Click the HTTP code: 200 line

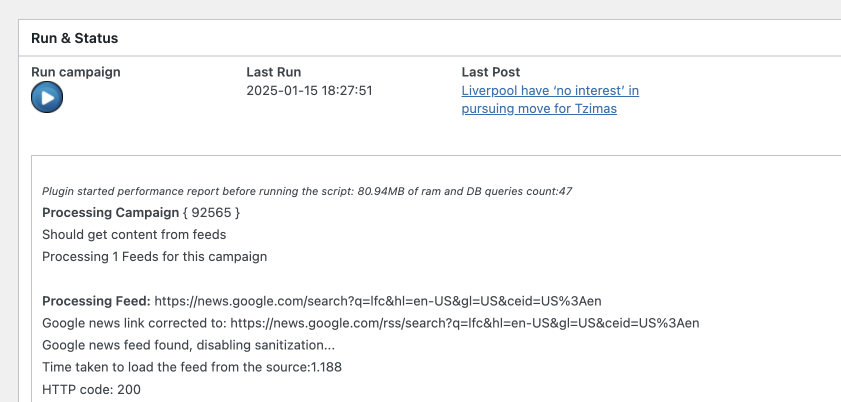(91, 388)
